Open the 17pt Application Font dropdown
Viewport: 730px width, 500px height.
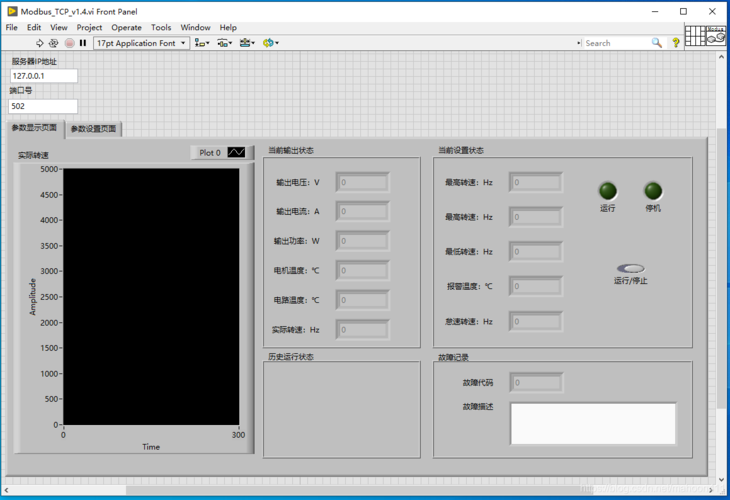141,43
